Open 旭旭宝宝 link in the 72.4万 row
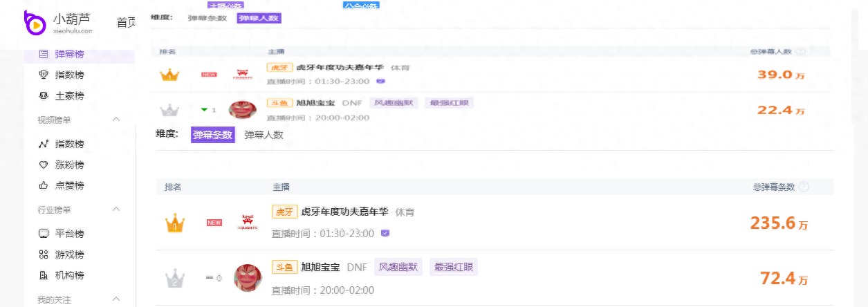The image size is (868, 307). tap(321, 268)
